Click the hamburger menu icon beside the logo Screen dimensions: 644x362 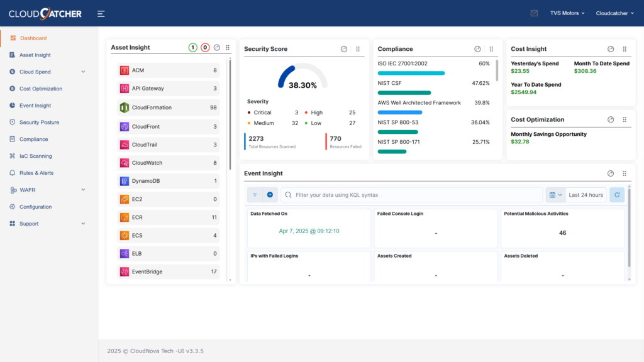[101, 13]
